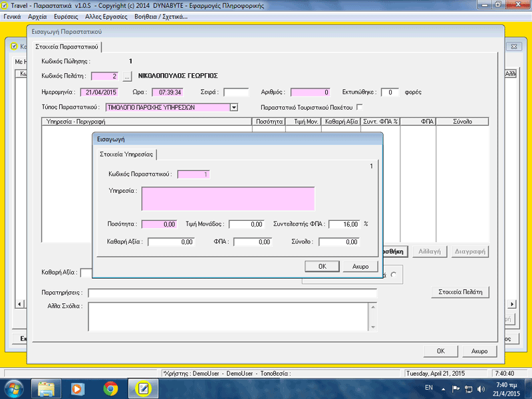Open Windows Start menu orb

(13, 389)
